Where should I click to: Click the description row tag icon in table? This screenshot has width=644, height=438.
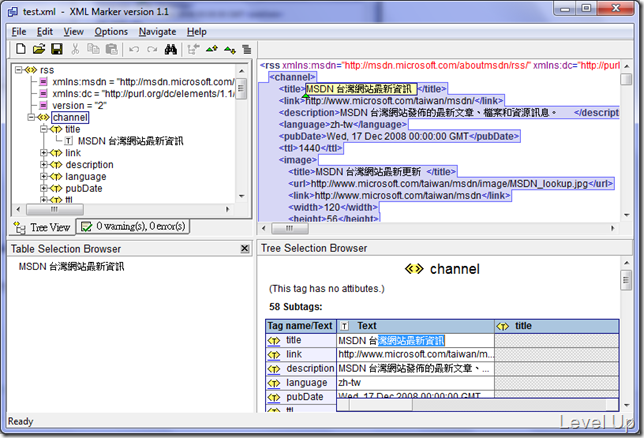click(x=274, y=369)
